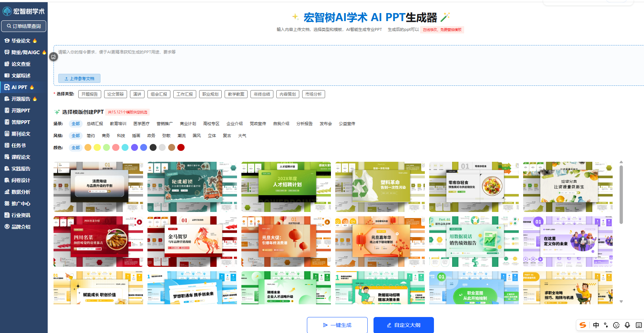The width and height of the screenshot is (644, 333).
Task: Click the 期刊论文 sidebar icon
Action: click(7, 134)
